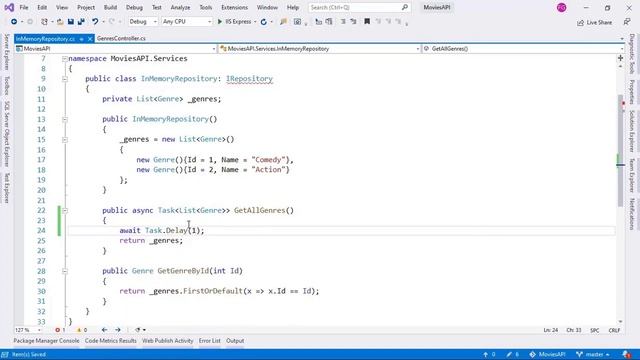This screenshot has width=640, height=360.
Task: Open the Build menu
Action: coord(110,7)
